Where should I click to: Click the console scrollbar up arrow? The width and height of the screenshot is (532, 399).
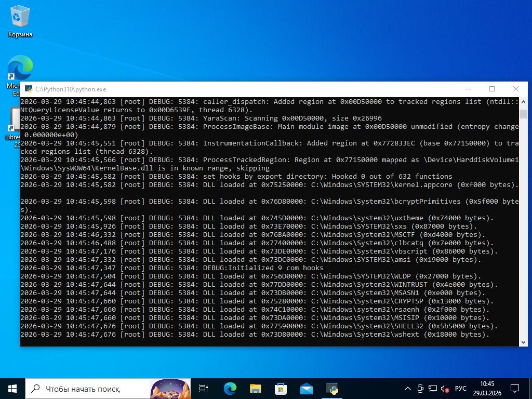click(523, 101)
